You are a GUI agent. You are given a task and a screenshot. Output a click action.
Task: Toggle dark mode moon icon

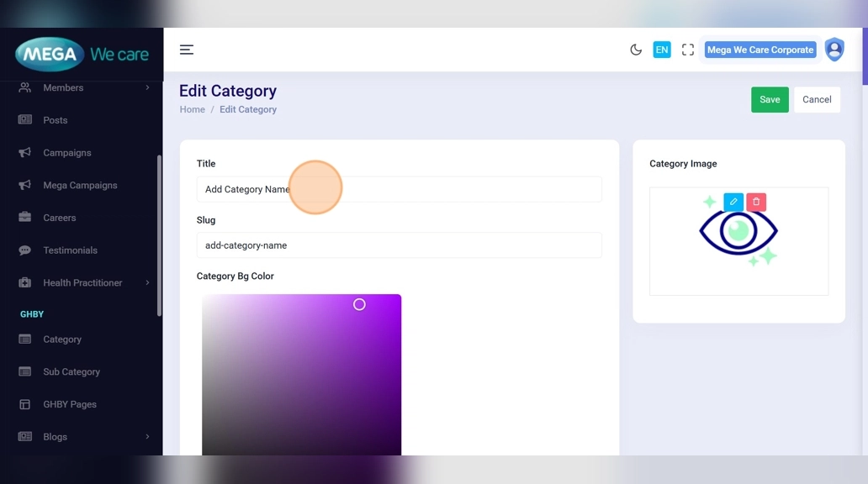pos(636,50)
